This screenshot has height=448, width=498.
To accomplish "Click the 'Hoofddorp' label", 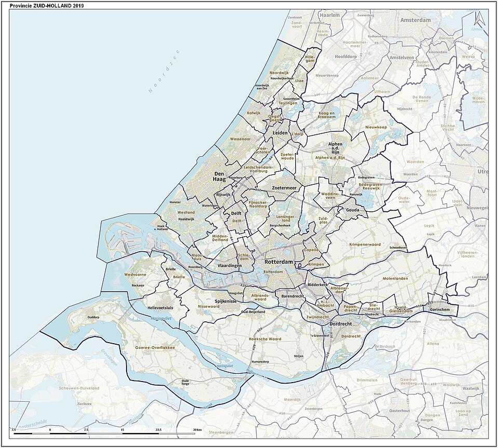I will coord(346,57).
